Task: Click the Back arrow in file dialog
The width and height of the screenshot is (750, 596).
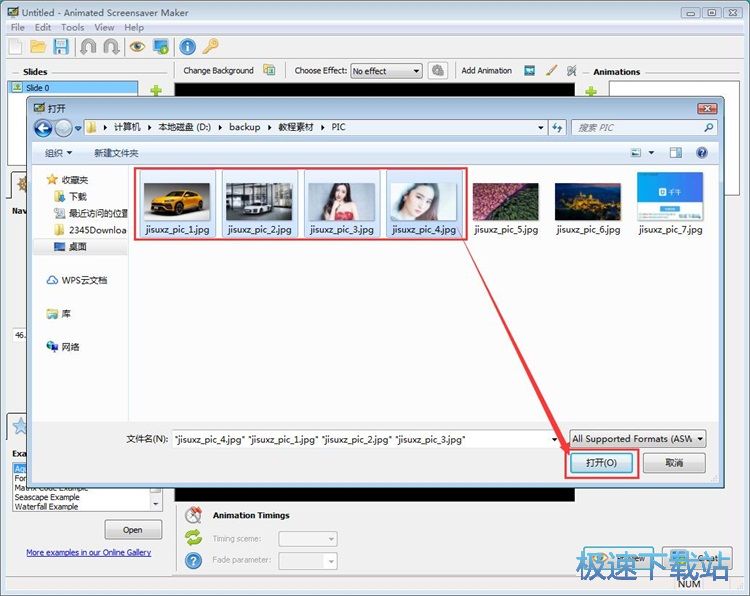Action: [43, 128]
